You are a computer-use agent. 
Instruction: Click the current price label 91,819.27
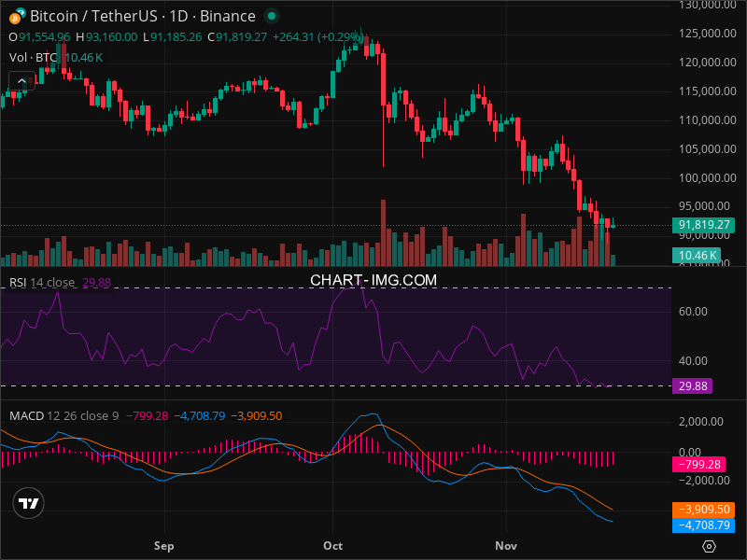[706, 225]
